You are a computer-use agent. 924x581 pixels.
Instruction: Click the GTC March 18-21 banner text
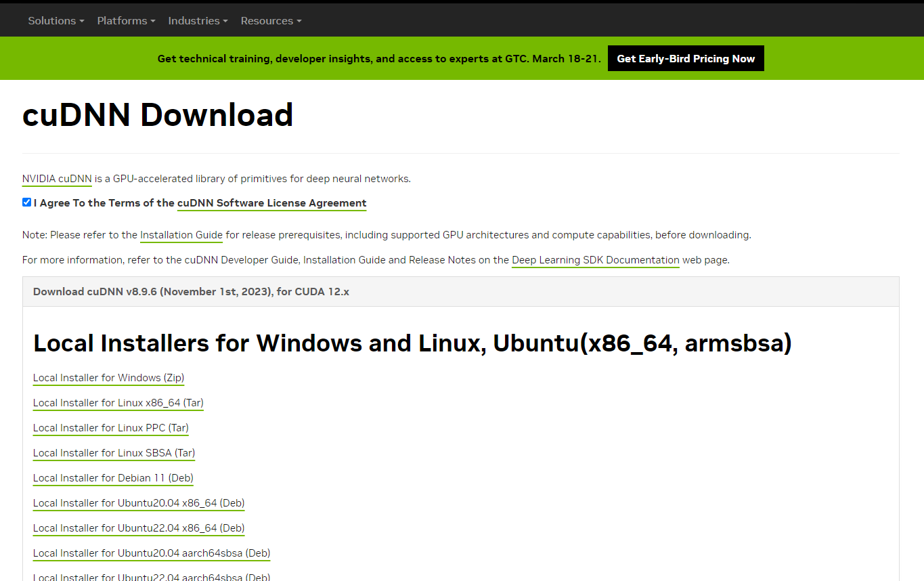(x=379, y=59)
